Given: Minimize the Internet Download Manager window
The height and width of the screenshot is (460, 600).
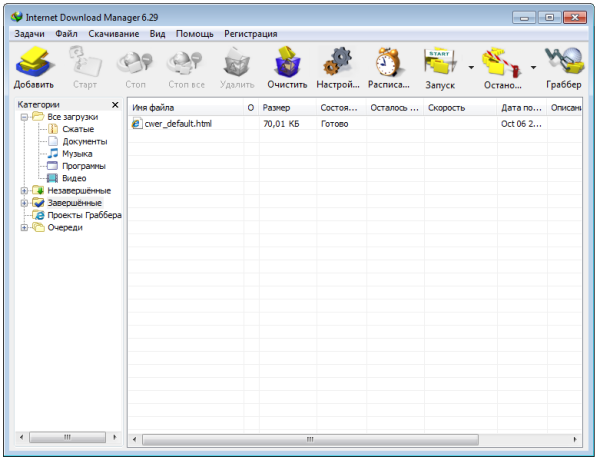Looking at the screenshot, I should tap(524, 18).
